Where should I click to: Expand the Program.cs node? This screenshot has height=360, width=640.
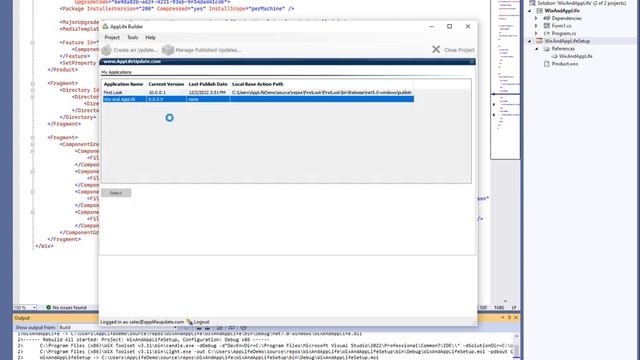(x=536, y=33)
